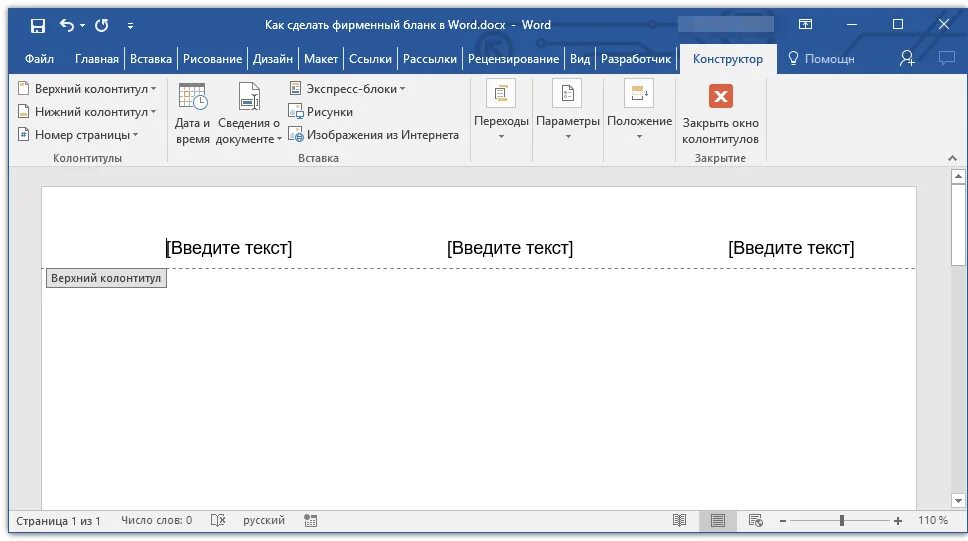
Task: Click Число слов: 0 word count
Action: pos(157,521)
